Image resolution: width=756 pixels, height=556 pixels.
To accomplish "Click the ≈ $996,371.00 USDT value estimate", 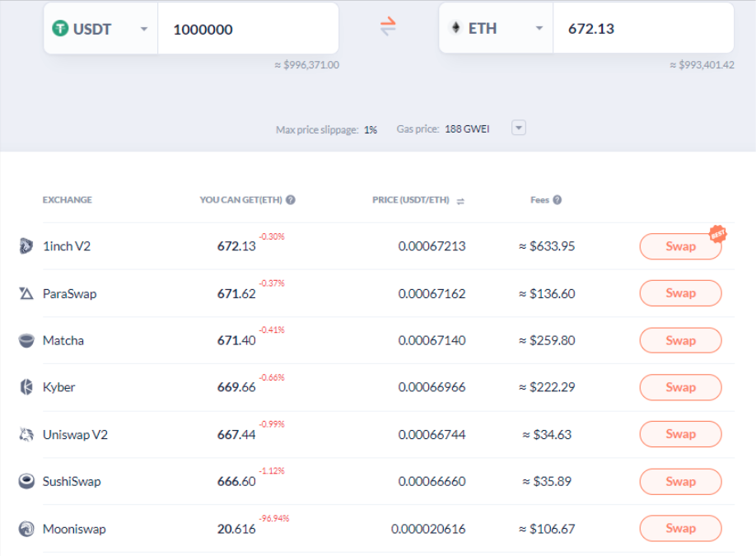I will pos(306,64).
